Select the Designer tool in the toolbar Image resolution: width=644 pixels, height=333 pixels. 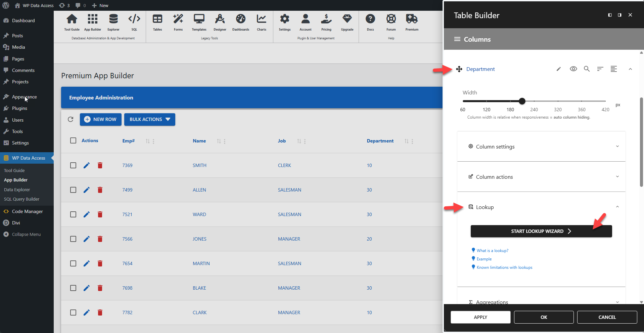click(x=220, y=22)
